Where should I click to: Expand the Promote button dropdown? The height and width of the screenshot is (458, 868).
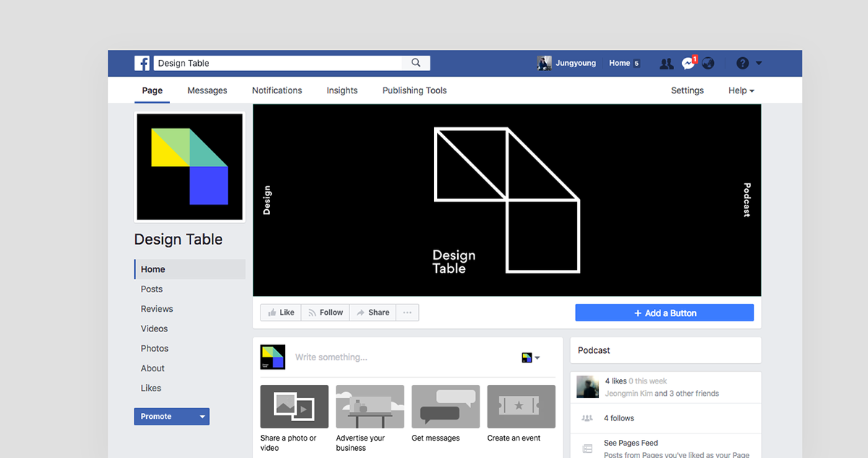[203, 417]
